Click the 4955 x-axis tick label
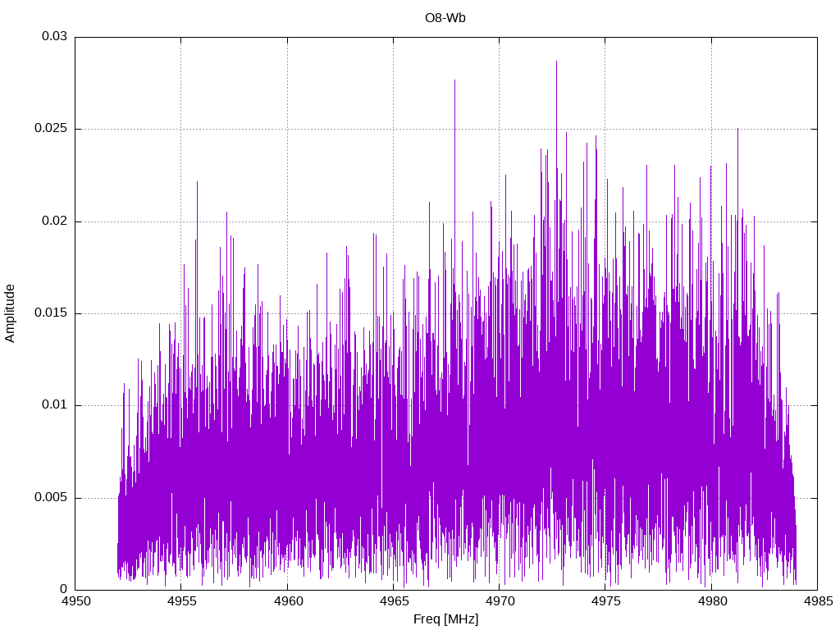Viewport: 840px width, 630px height. pos(181,601)
